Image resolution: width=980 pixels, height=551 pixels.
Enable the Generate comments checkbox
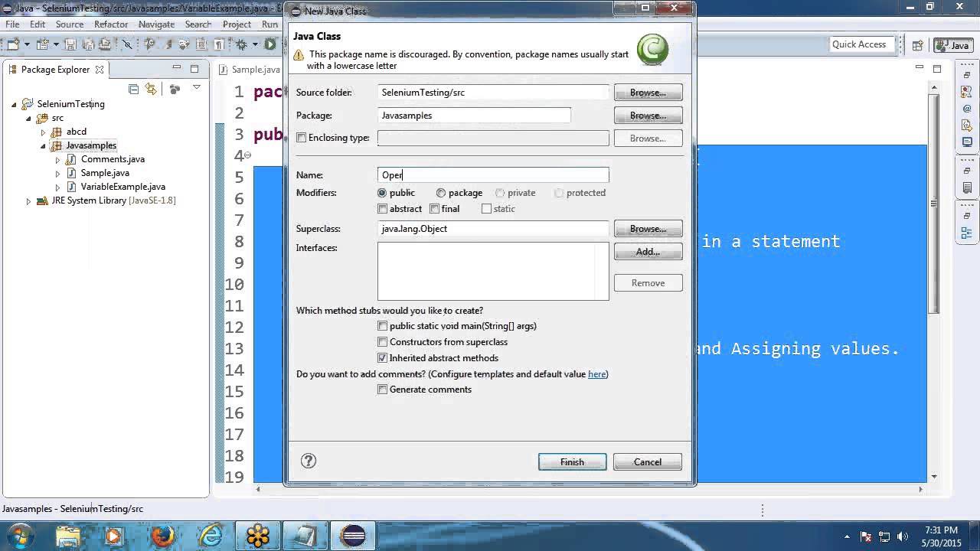(x=383, y=390)
